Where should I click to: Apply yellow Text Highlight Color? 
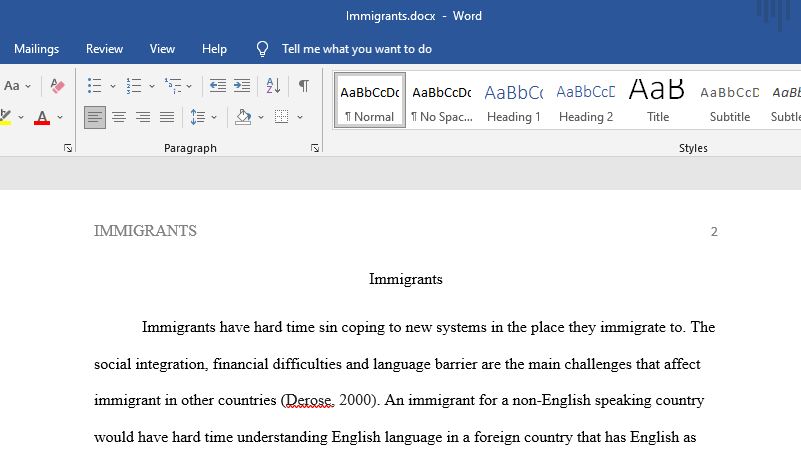pyautogui.click(x=6, y=117)
